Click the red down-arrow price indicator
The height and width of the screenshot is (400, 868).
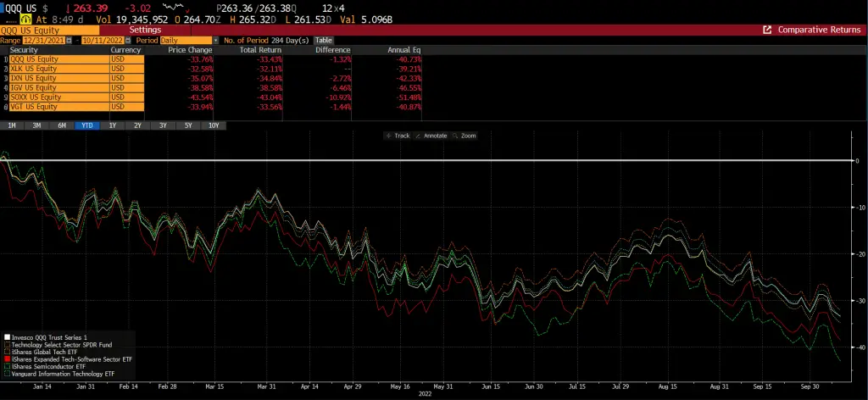(68, 8)
